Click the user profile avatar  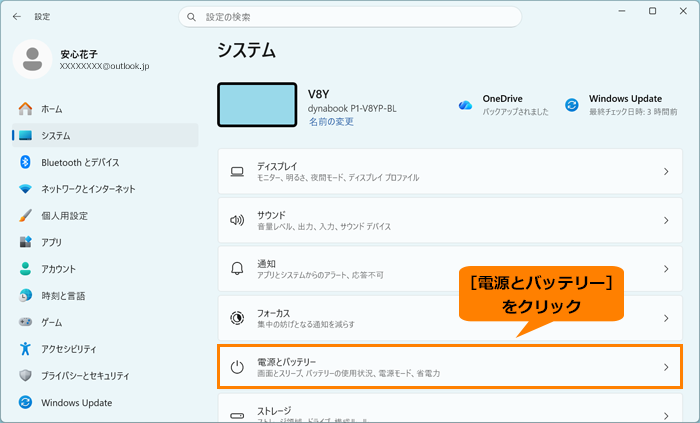tap(32, 59)
